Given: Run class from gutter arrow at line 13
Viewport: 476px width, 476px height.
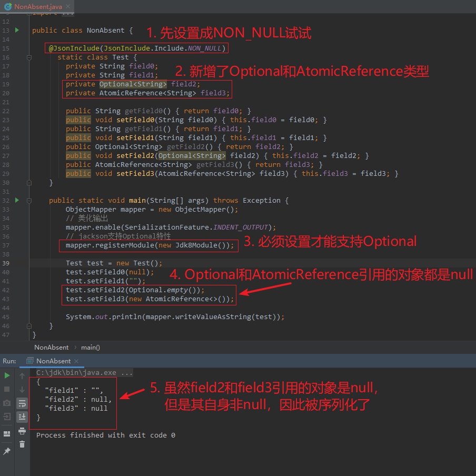Looking at the screenshot, I should coord(17,30).
